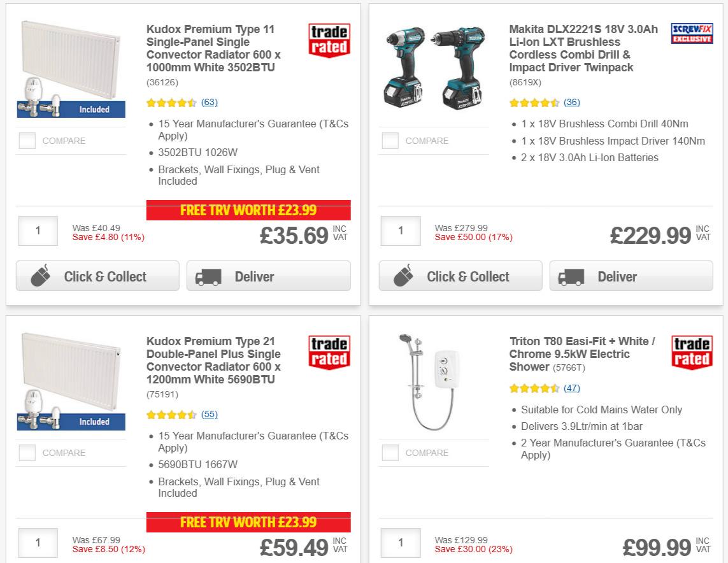Click the star rating for the Triton shower
Screen dimensions: 728x563
(536, 387)
